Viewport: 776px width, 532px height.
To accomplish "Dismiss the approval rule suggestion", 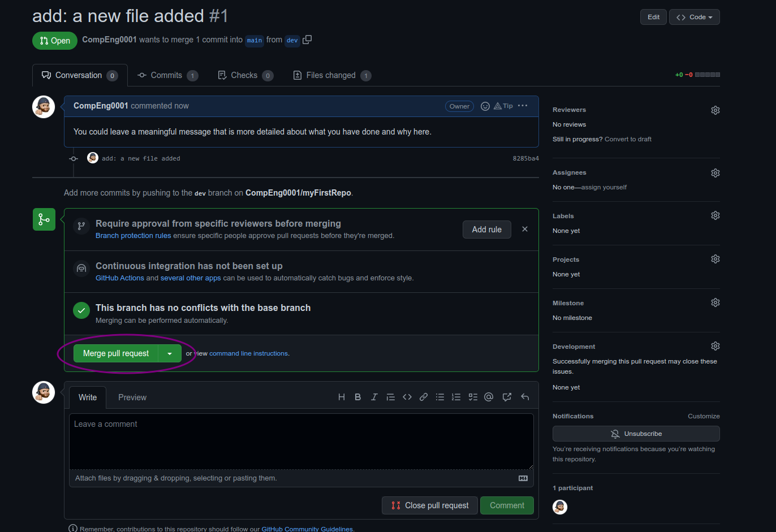I will (525, 229).
